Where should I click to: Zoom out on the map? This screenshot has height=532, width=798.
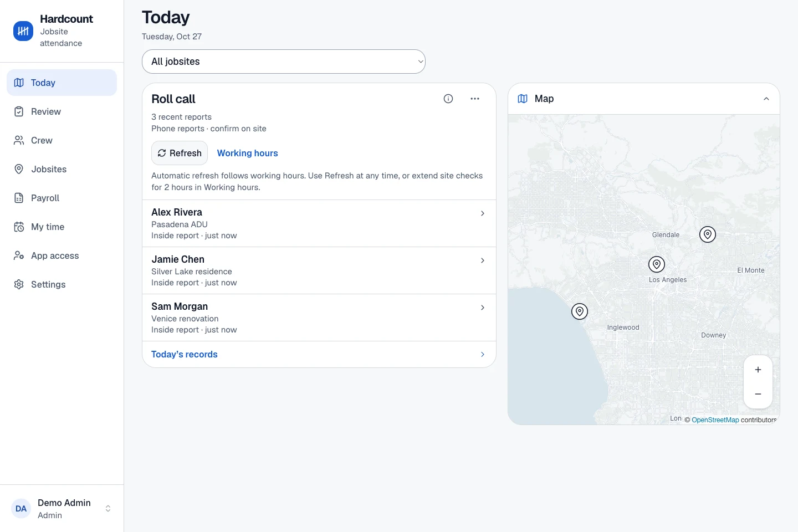click(x=758, y=394)
